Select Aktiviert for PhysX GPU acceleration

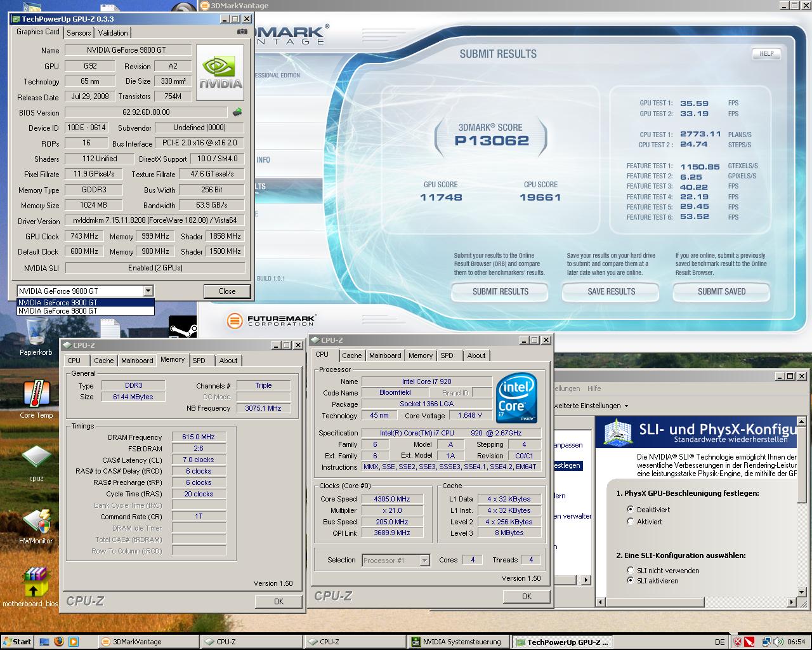[x=630, y=521]
